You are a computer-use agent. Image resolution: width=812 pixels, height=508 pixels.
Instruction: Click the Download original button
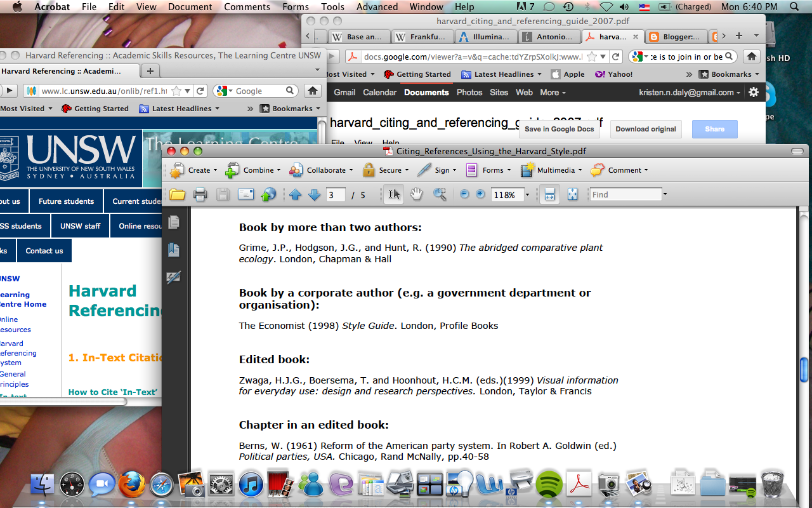point(646,129)
